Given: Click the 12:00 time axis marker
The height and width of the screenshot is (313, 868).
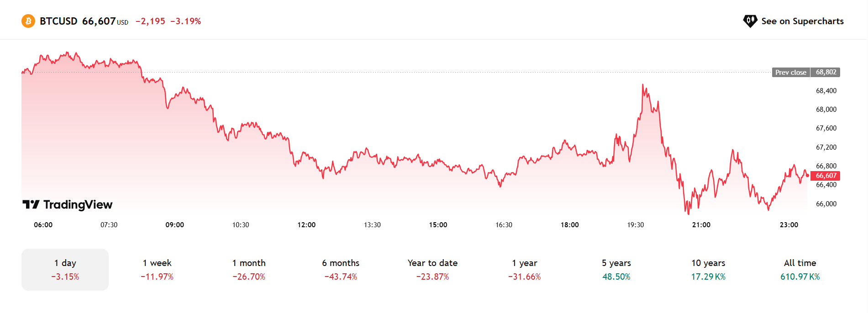Looking at the screenshot, I should [x=306, y=225].
